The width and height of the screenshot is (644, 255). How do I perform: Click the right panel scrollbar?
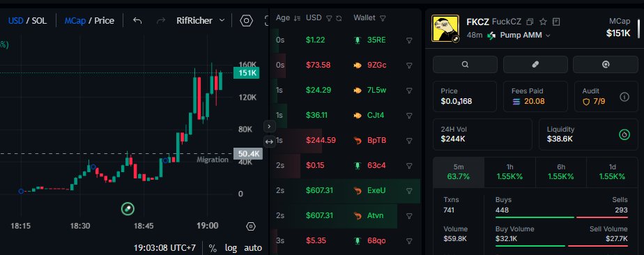pos(638,29)
